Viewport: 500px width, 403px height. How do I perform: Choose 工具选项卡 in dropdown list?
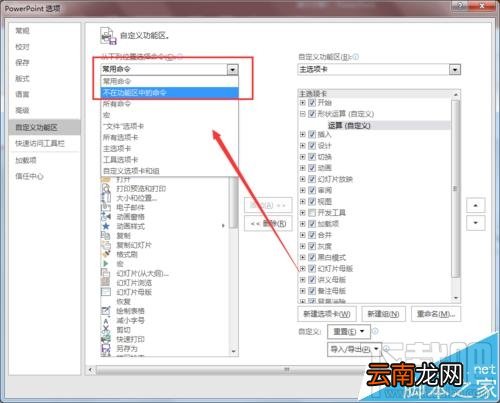point(170,160)
